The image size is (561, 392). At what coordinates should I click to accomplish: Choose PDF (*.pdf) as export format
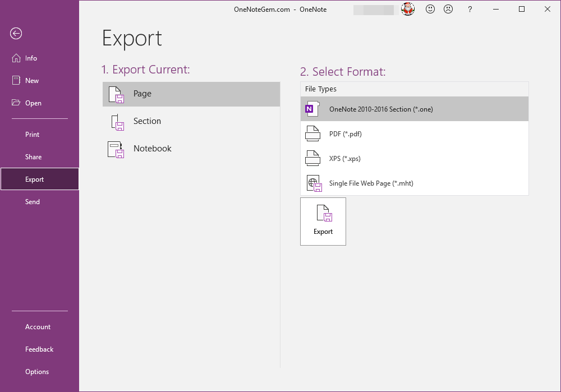[x=344, y=133]
